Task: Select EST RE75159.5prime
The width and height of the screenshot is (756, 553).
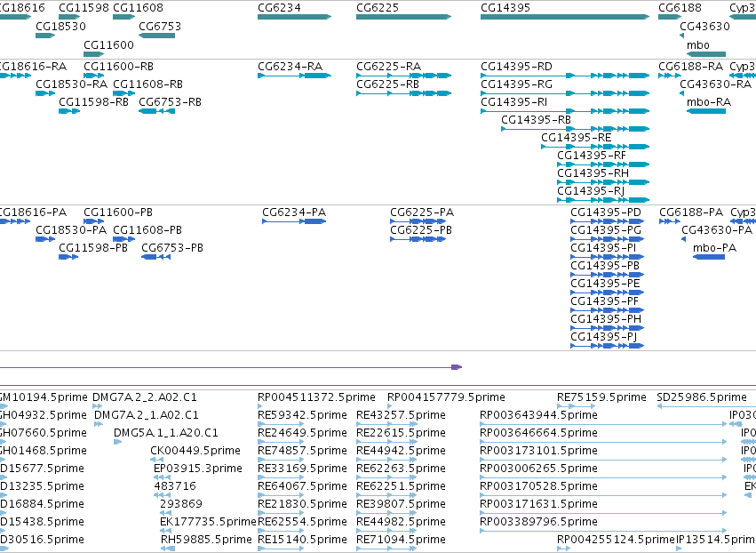Action: click(601, 397)
